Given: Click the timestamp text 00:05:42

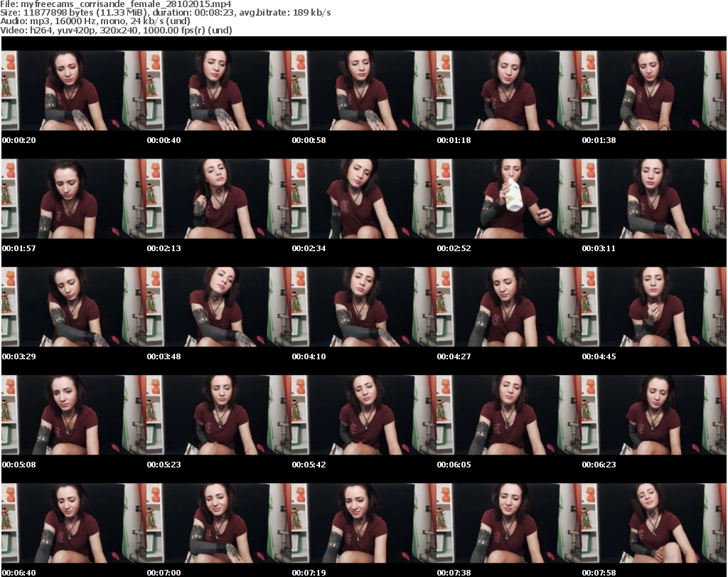Looking at the screenshot, I should pyautogui.click(x=309, y=465).
